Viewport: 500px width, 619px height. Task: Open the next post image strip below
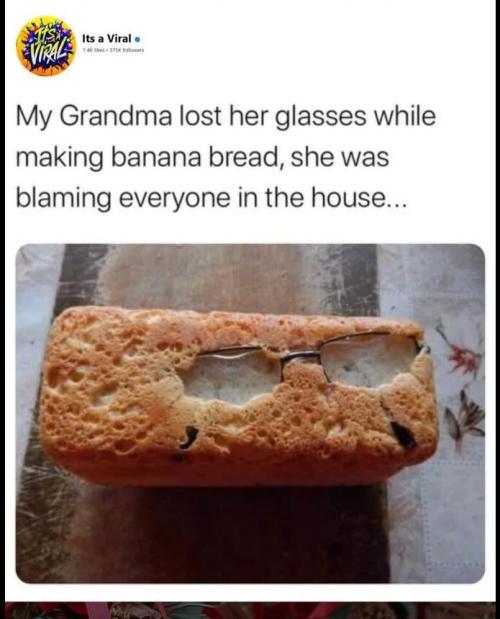pos(250,610)
